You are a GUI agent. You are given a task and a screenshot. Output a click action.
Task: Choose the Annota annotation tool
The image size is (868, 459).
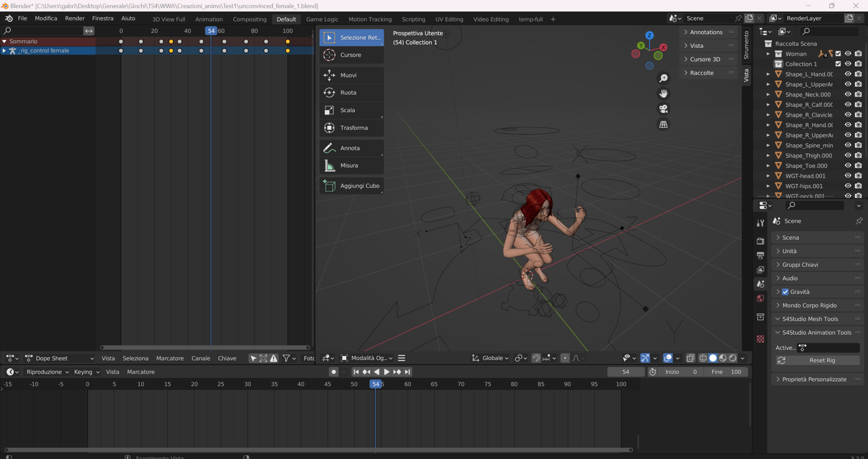point(352,148)
